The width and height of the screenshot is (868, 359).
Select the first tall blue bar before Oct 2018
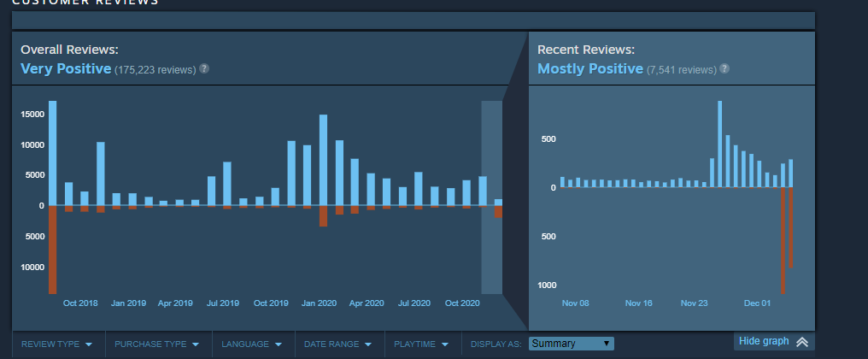tap(53, 153)
